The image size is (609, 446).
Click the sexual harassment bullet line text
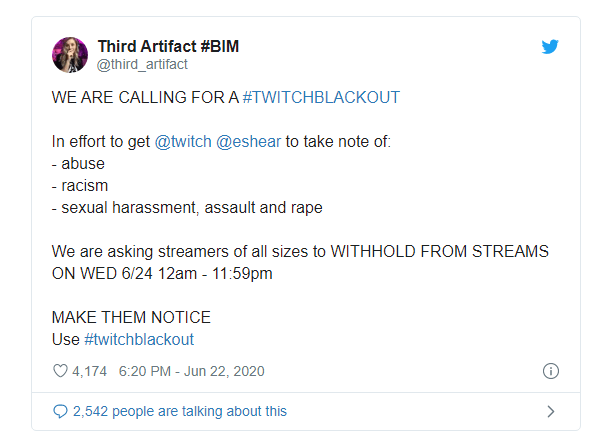[187, 207]
